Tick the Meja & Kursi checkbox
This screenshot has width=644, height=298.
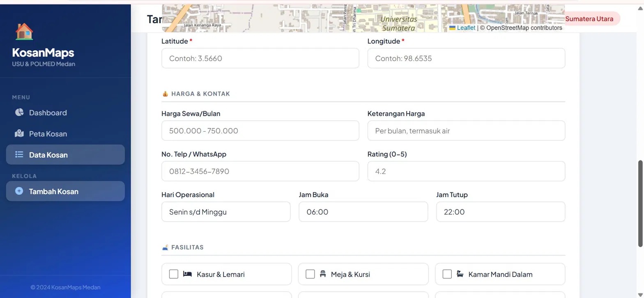tap(310, 274)
